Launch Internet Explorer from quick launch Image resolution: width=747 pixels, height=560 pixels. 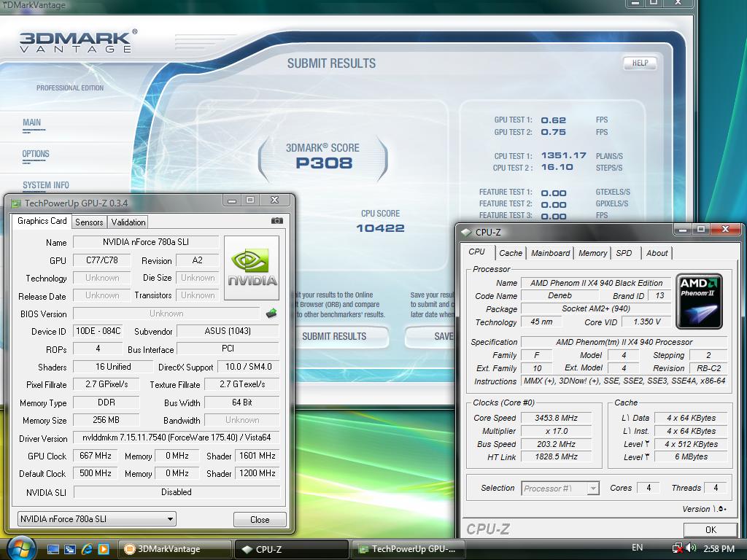coord(87,549)
